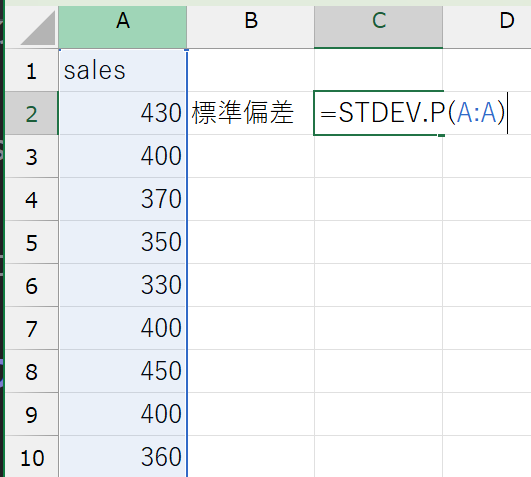Select row 5 header
Screen dimensions: 531x477
[x=31, y=242]
